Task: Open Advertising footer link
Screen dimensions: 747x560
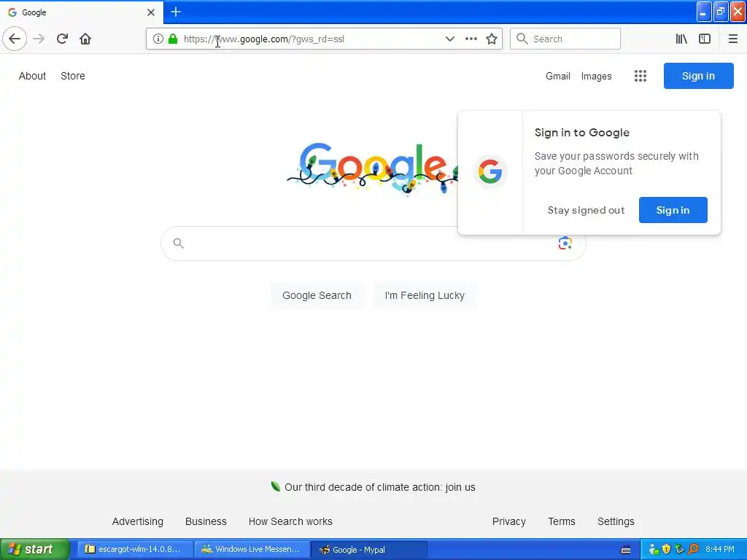Action: [x=138, y=521]
